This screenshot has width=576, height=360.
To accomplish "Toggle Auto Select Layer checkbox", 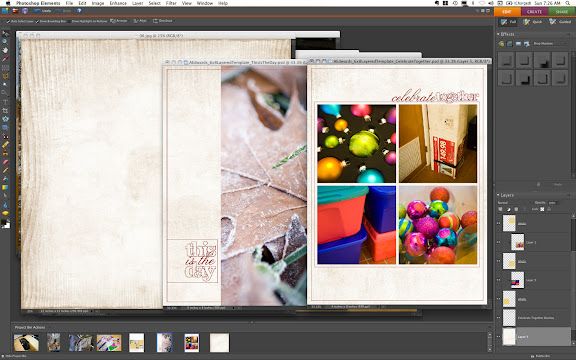I will [8, 21].
